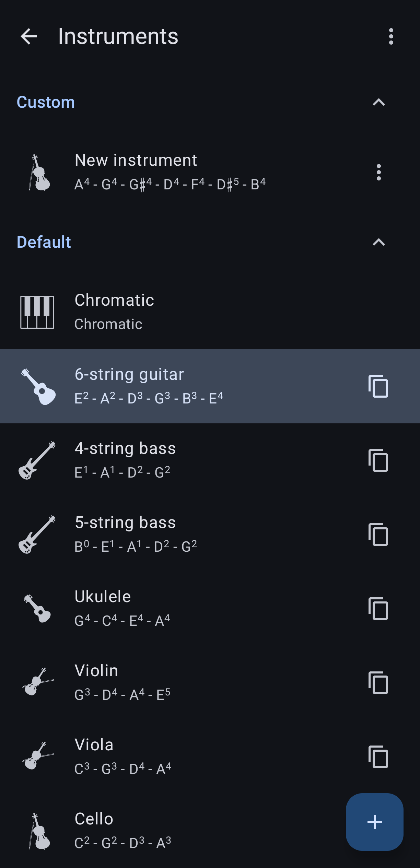Collapse the Default section chevron
The image size is (420, 868).
pos(378,242)
